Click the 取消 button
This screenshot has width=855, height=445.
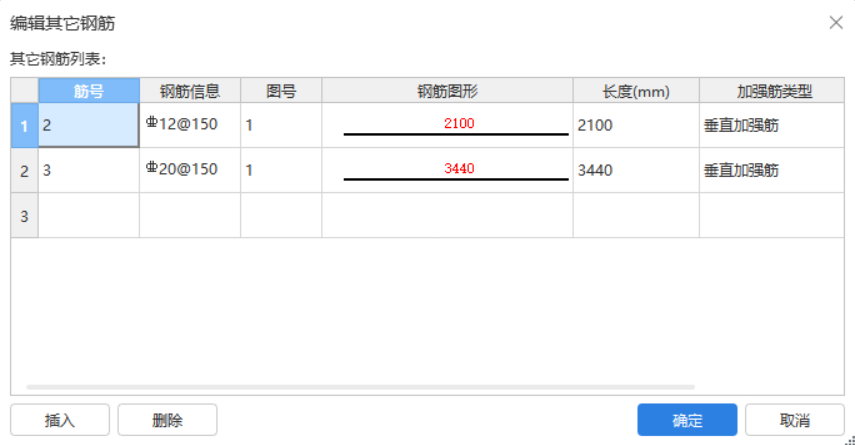point(794,420)
